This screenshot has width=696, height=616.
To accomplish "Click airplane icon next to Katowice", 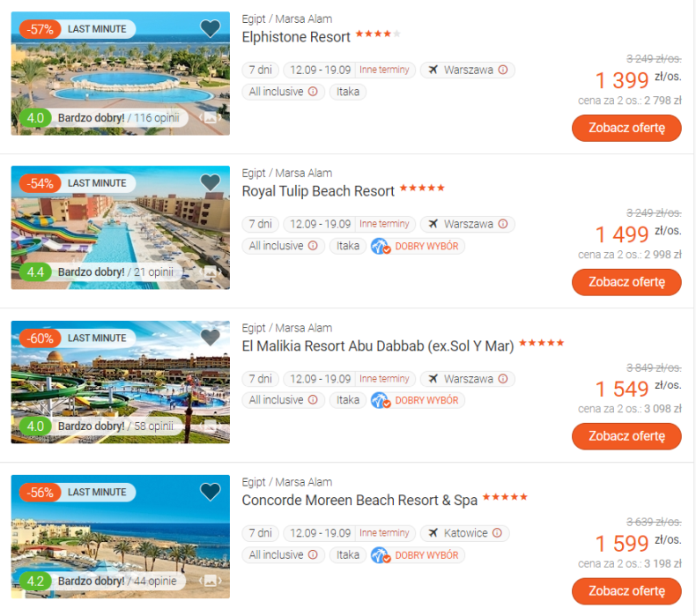I will tap(433, 533).
